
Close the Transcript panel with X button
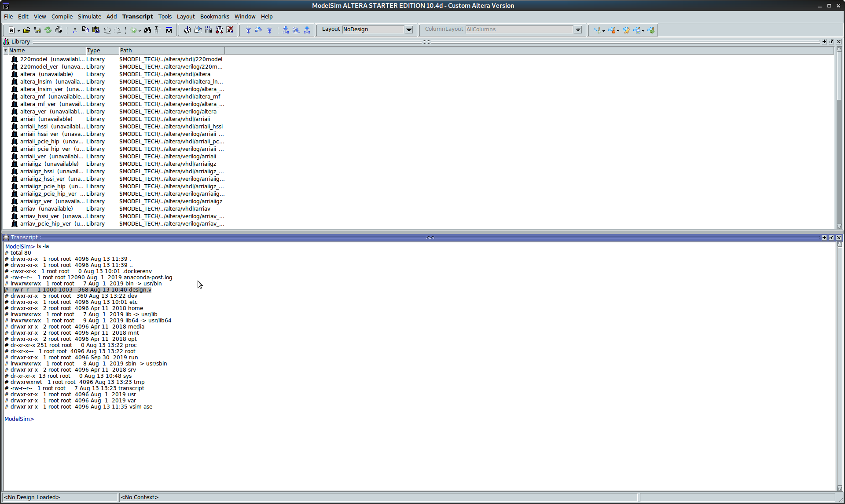tap(839, 237)
